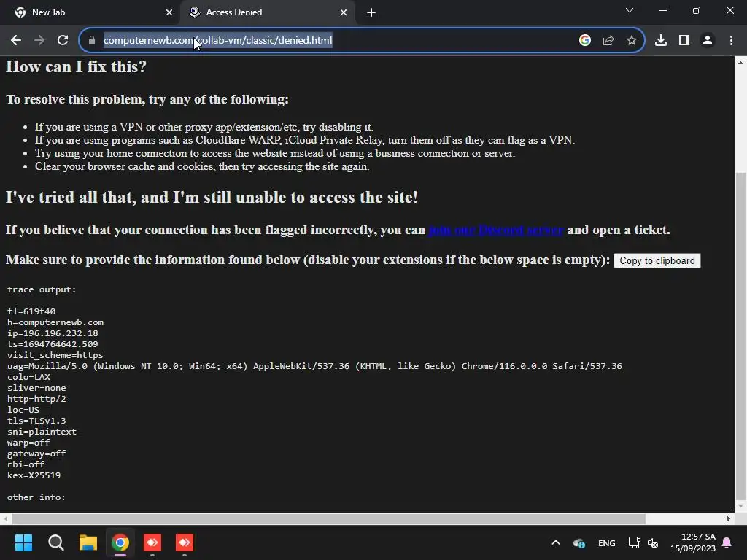Open Google icon in address bar
747x560 pixels.
pos(585,41)
